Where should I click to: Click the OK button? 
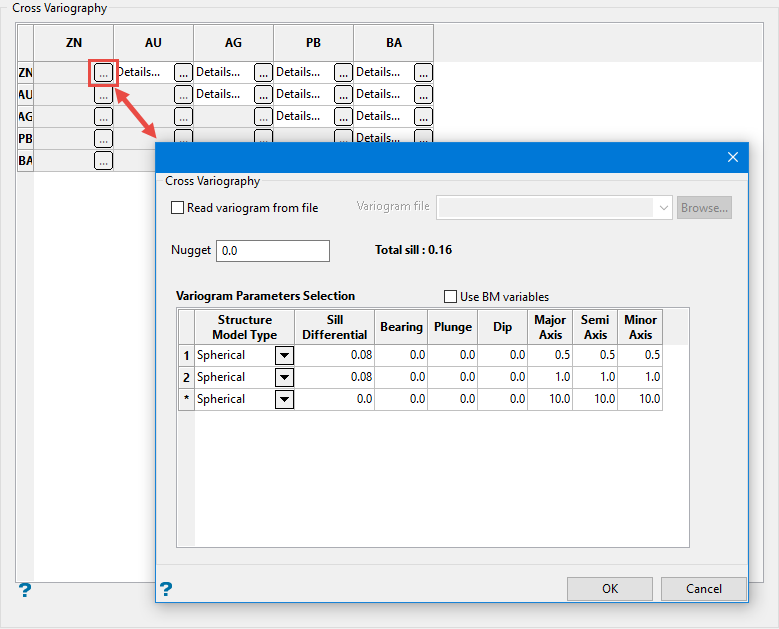pyautogui.click(x=610, y=589)
